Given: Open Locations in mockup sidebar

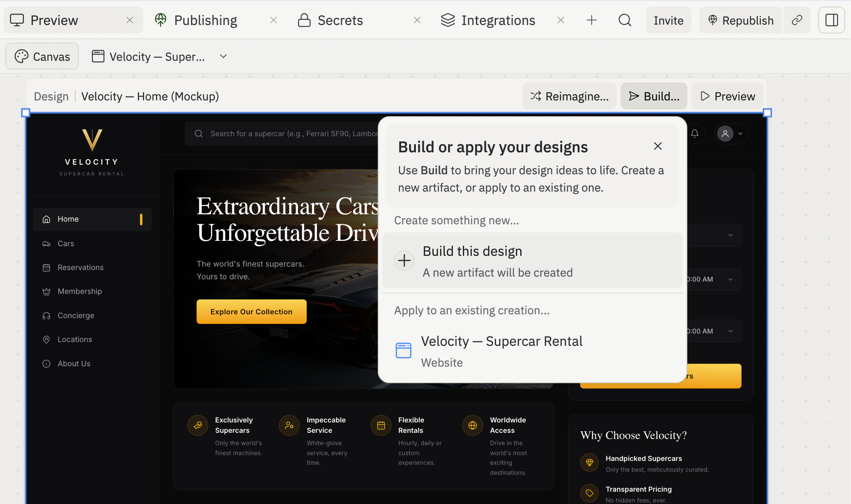Looking at the screenshot, I should tap(92, 339).
